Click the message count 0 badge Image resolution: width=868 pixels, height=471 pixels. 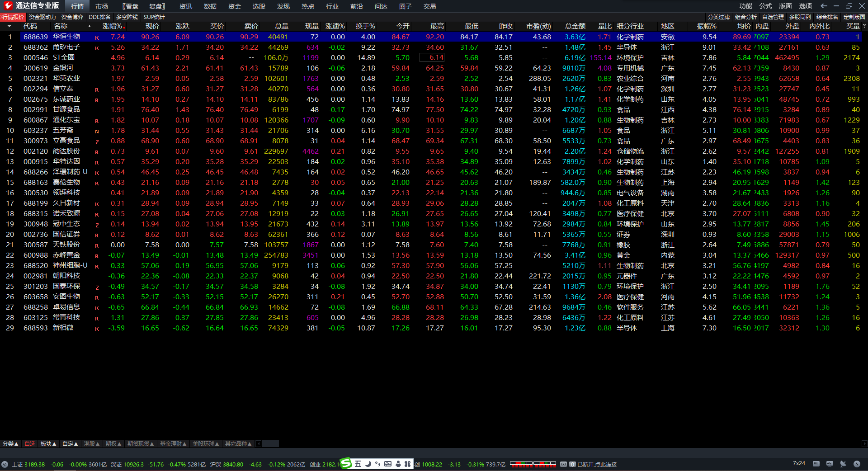(x=572, y=464)
